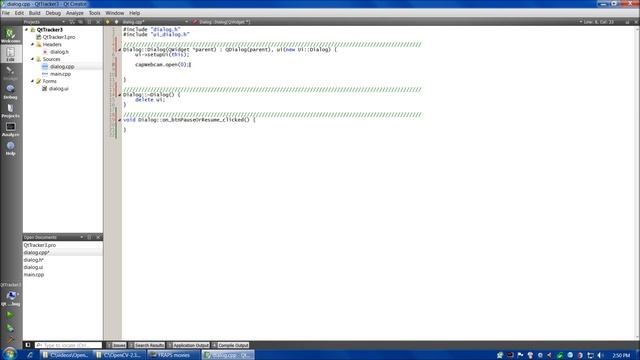Open the Debug menu
The height and width of the screenshot is (360, 640).
point(53,13)
